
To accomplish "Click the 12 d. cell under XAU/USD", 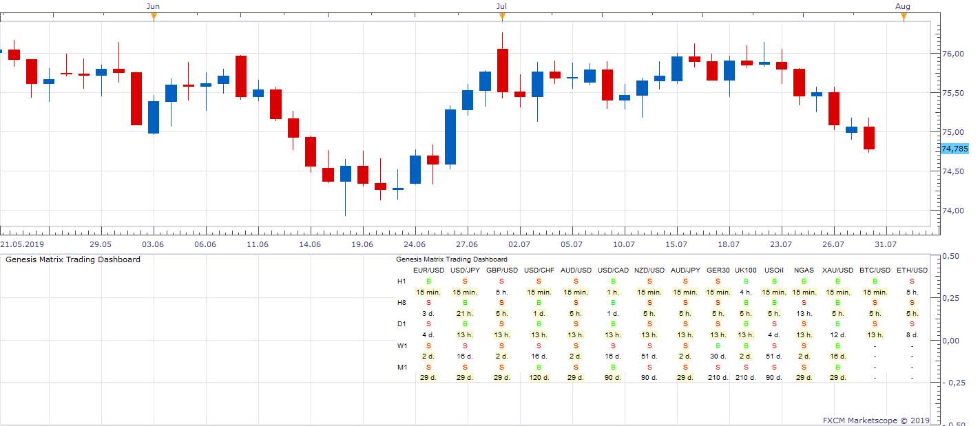I will point(837,335).
